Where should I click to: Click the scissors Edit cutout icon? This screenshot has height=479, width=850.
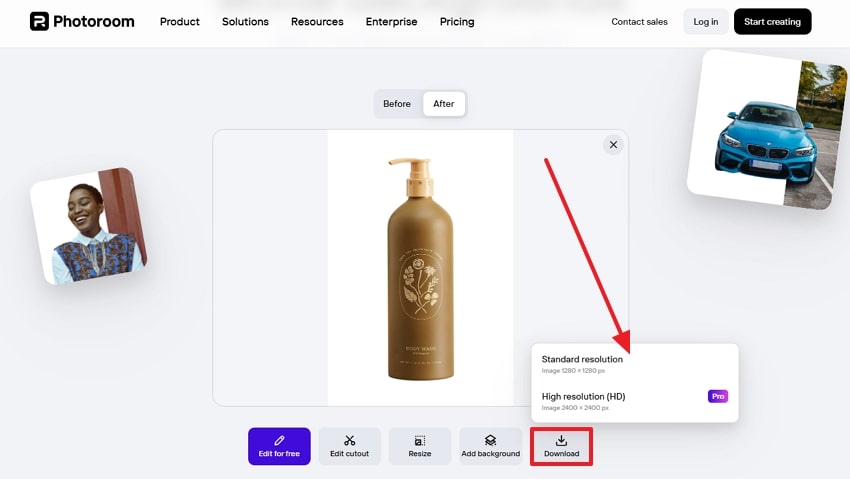[x=350, y=440]
